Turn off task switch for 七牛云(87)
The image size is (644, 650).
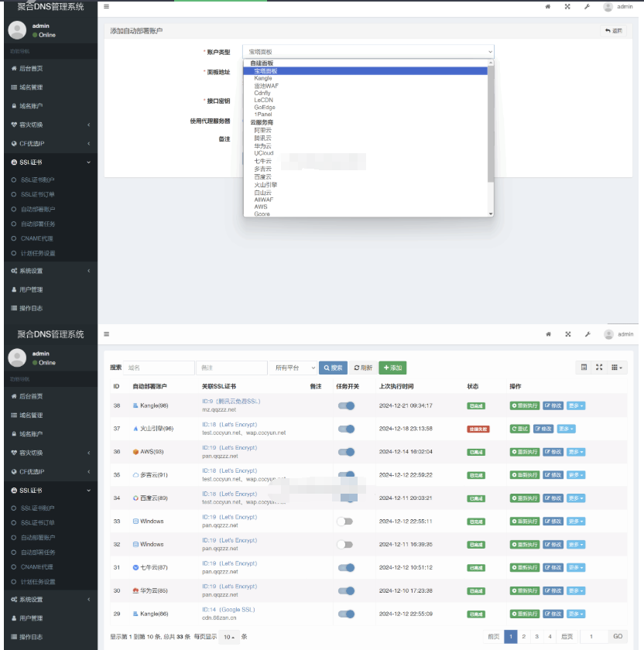tap(345, 568)
